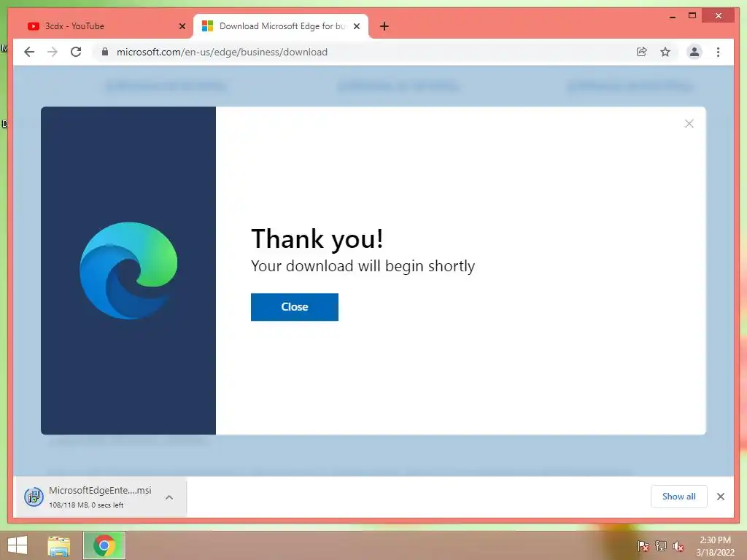Switch to the 3cdx - YouTube tab
This screenshot has height=560, width=747.
click(x=105, y=26)
